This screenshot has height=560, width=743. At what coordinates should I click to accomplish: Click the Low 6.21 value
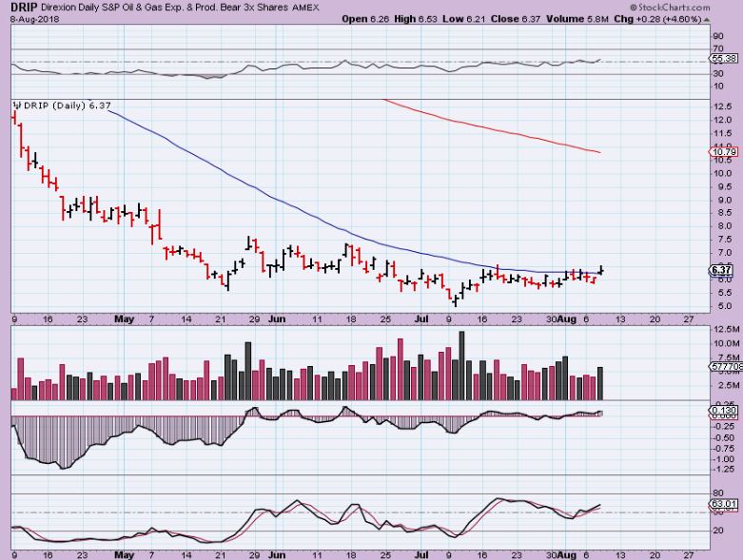click(x=464, y=19)
